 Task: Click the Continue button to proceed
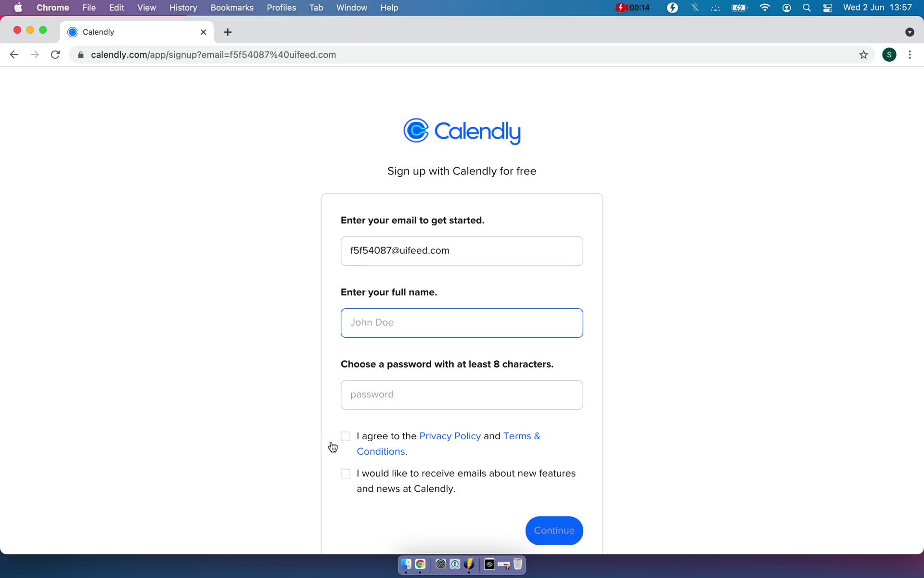tap(554, 531)
